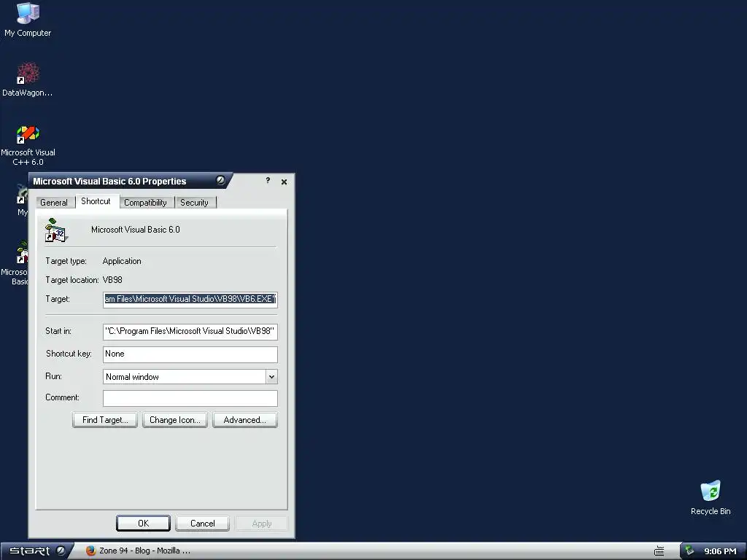Open the Run dropdown arrow
The height and width of the screenshot is (560, 747).
[271, 377]
